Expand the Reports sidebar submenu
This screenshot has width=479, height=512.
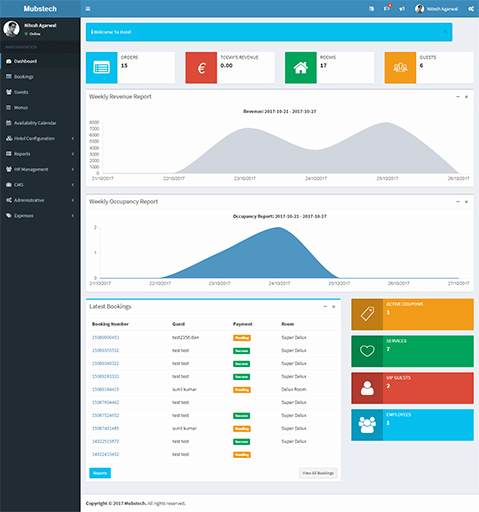click(40, 154)
